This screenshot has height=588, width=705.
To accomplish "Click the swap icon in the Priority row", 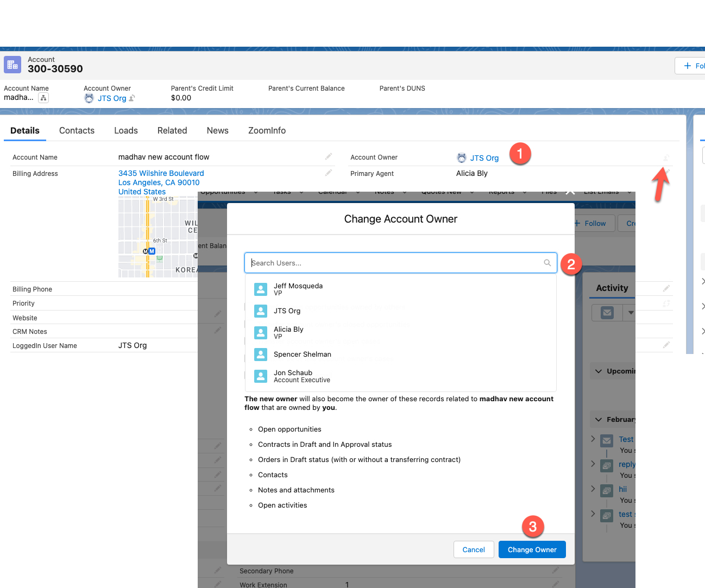I will (666, 304).
